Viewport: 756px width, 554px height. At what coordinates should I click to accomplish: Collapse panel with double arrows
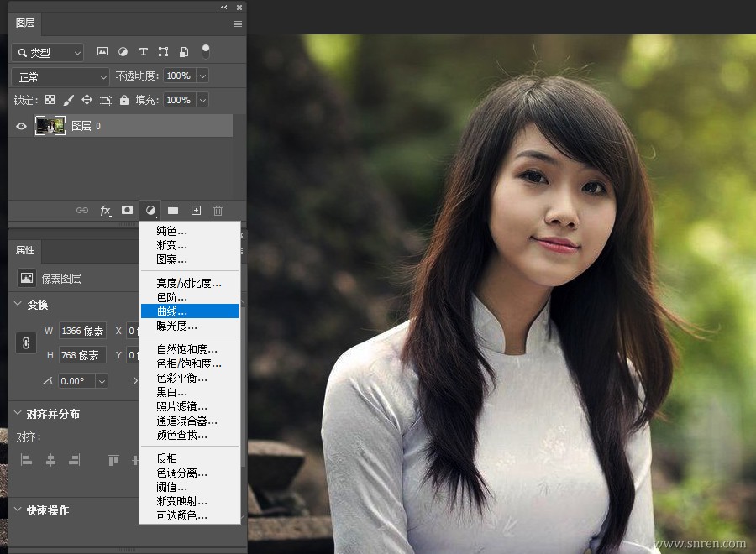223,8
